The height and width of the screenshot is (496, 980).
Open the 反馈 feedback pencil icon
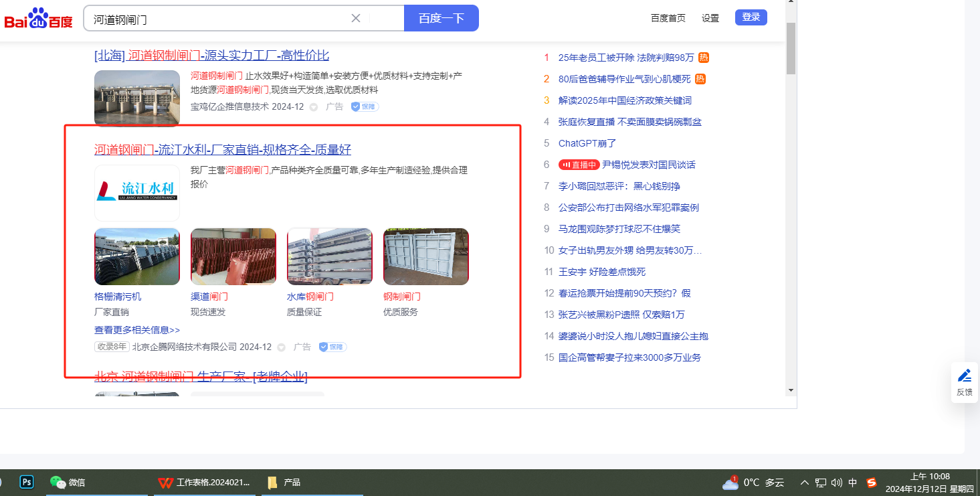click(x=964, y=376)
